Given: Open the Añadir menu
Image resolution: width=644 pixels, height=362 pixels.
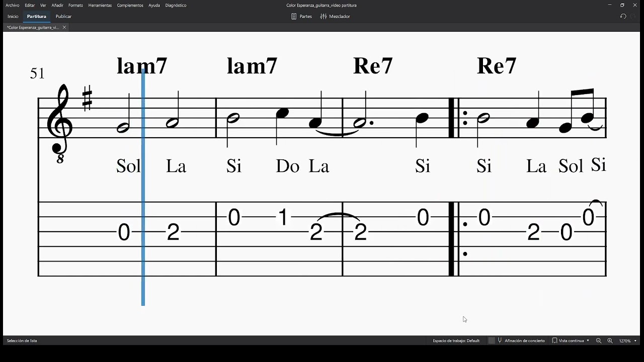Looking at the screenshot, I should pos(57,5).
